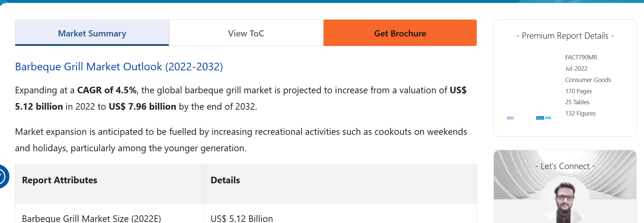Click the 170 Pages detail
The width and height of the screenshot is (644, 223).
pos(578,91)
